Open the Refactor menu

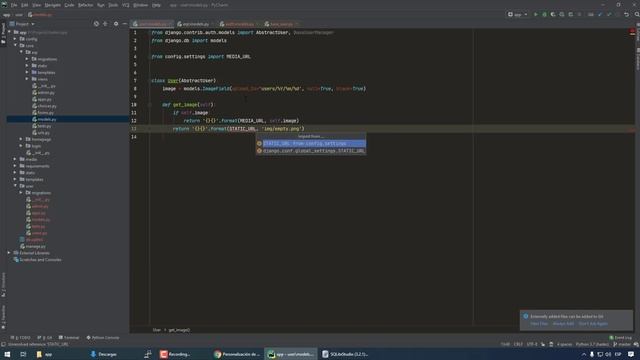pyautogui.click(x=85, y=5)
